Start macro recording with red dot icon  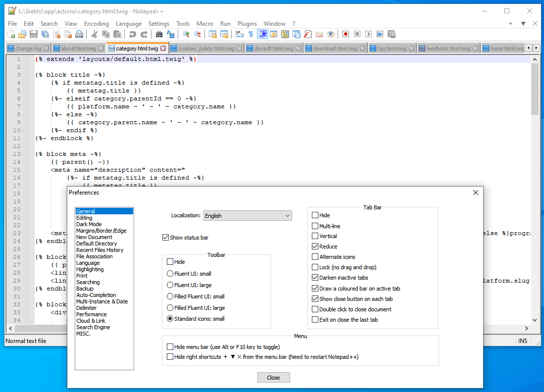point(346,34)
